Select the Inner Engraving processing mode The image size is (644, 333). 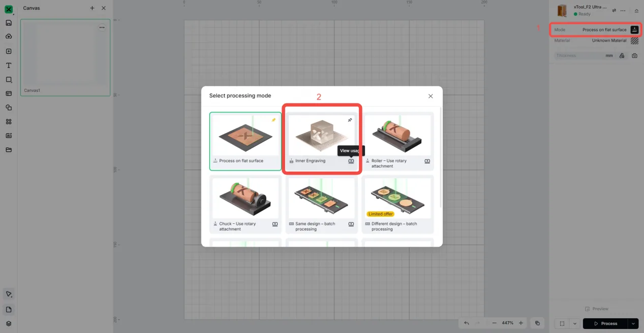pos(322,141)
